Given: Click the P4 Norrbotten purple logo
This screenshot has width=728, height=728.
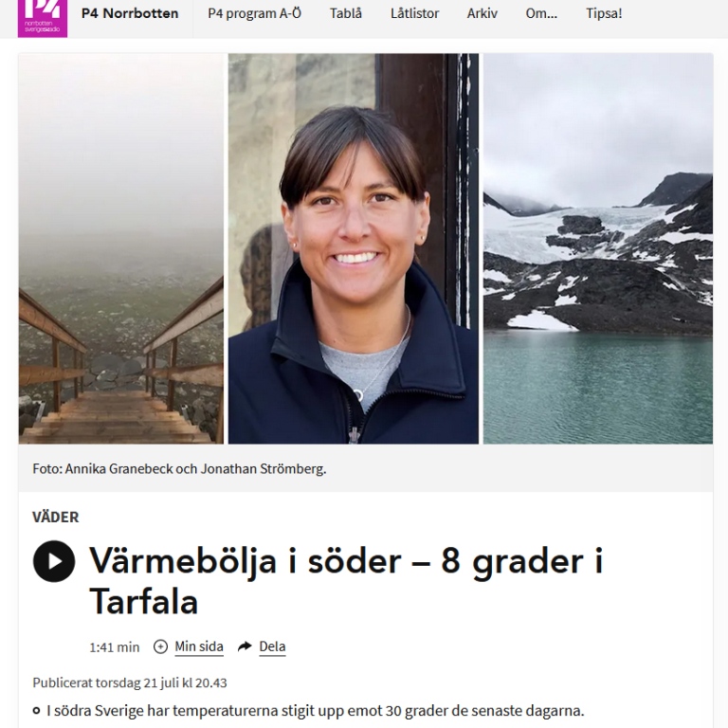Looking at the screenshot, I should coord(43,18).
